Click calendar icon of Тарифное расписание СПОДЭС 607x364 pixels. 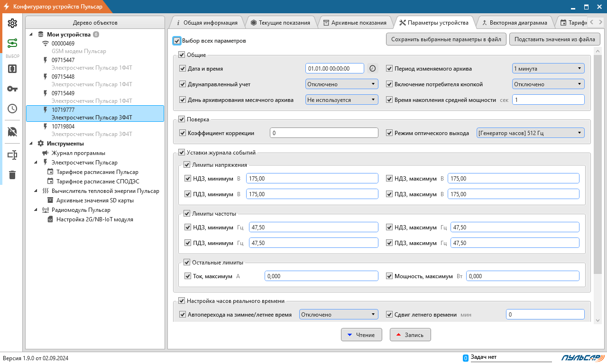tap(50, 182)
